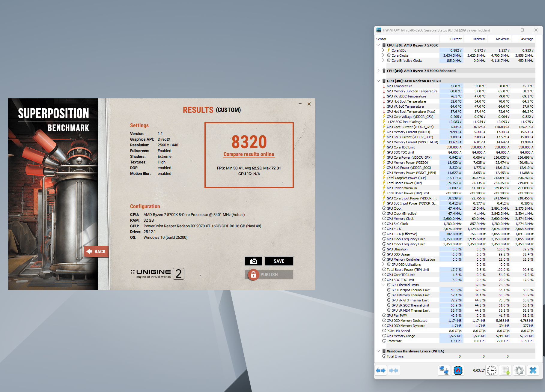This screenshot has height=392, width=545.
Task: Start logging with the spreadsheet plus icon
Action: click(505, 370)
